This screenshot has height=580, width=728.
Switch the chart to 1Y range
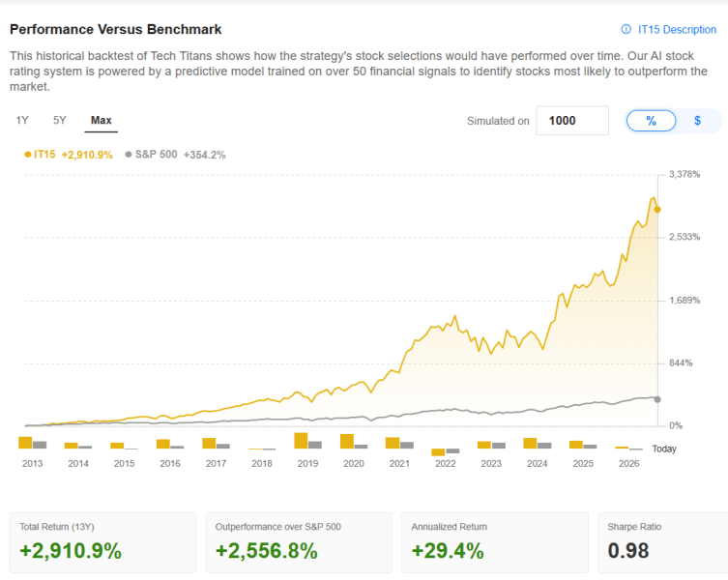(22, 121)
